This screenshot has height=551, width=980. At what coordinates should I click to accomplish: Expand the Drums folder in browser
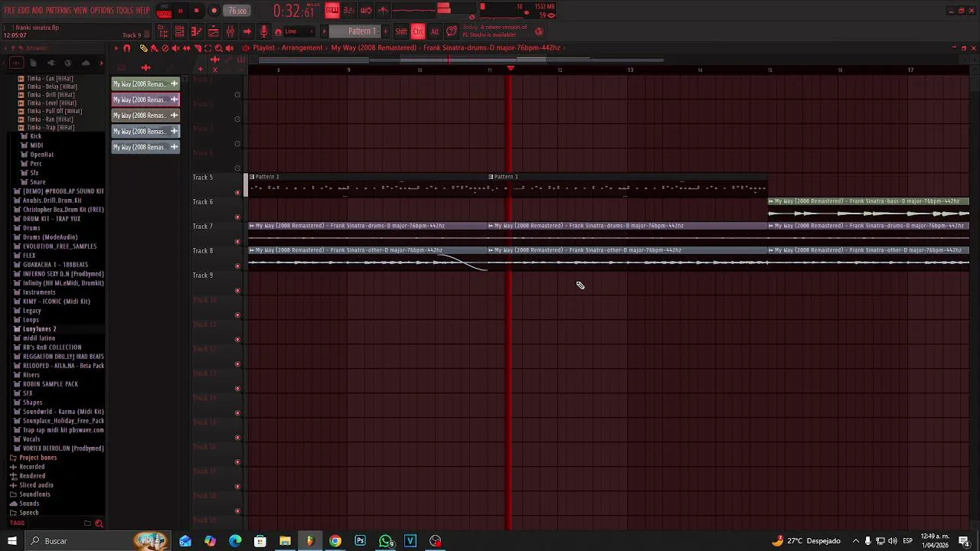tap(31, 228)
